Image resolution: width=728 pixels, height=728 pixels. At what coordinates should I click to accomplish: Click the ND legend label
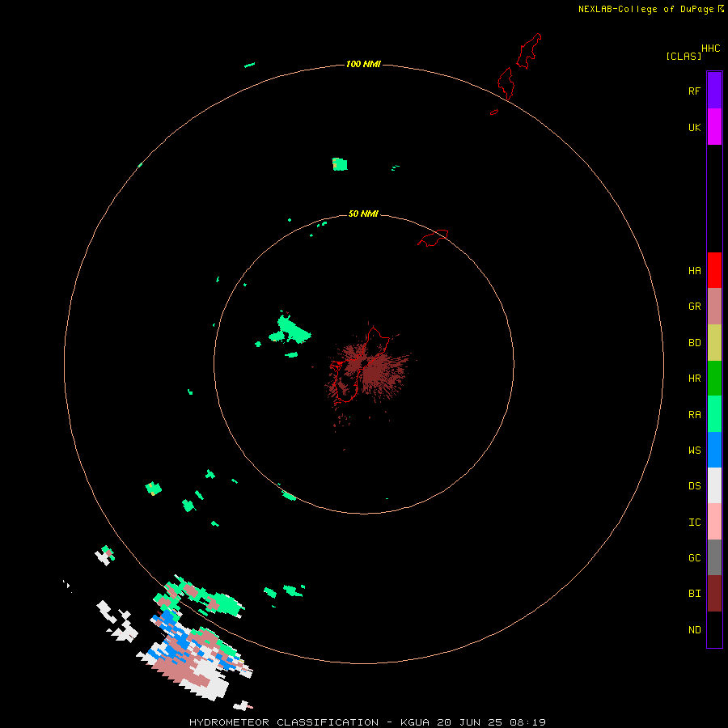point(694,630)
